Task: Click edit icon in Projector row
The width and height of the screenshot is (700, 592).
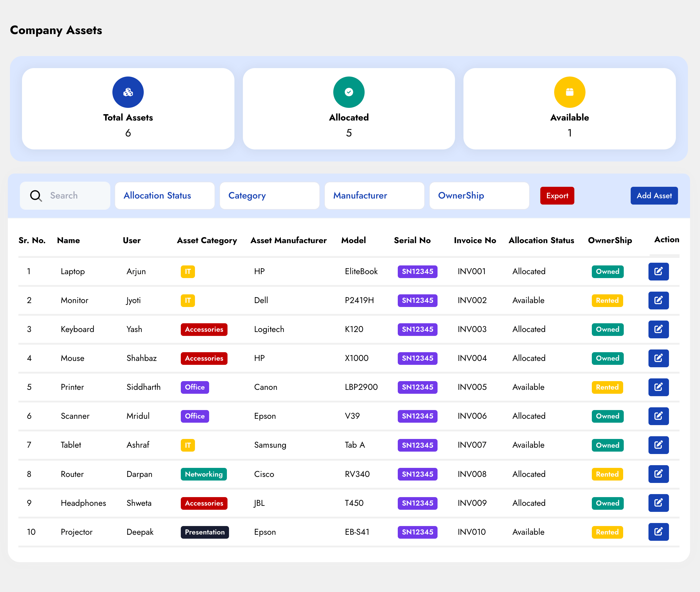Action: (658, 531)
